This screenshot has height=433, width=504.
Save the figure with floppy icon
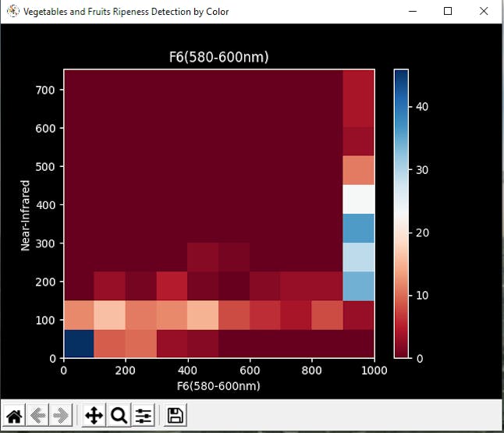(176, 415)
